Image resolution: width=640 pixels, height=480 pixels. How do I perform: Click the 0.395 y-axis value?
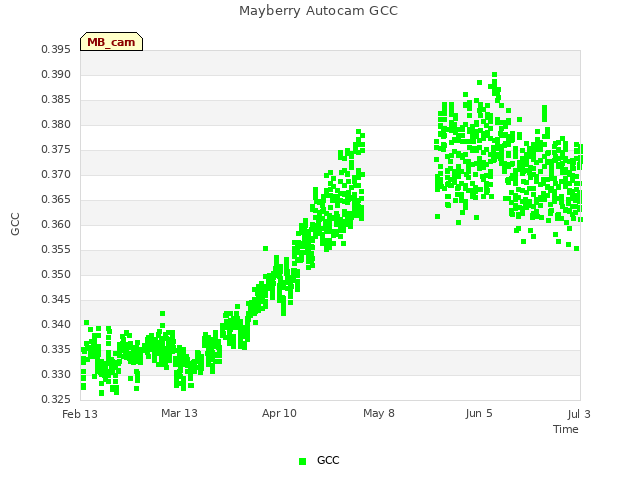pyautogui.click(x=56, y=49)
